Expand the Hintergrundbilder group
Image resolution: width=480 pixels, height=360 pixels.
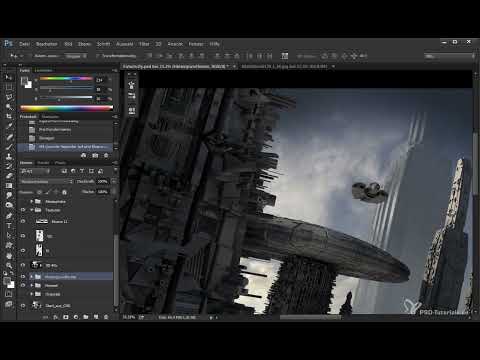click(32, 277)
